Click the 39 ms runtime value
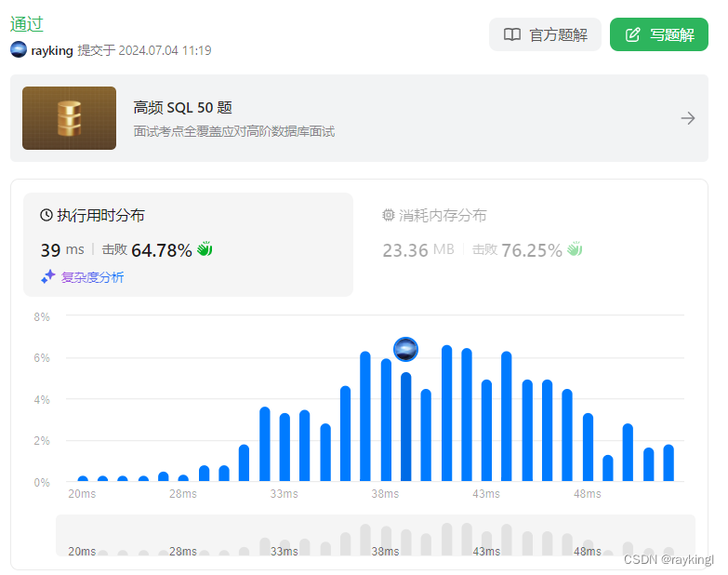728x575 pixels. tap(62, 250)
